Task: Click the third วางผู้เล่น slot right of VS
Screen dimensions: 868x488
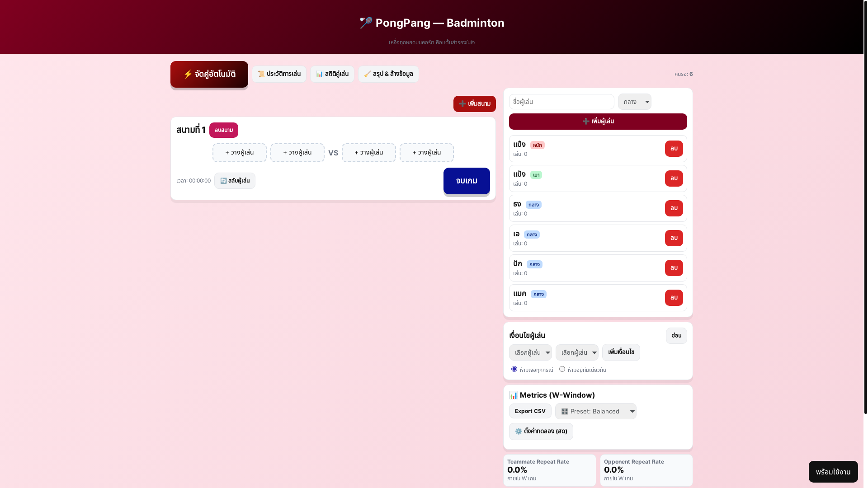Action: [x=369, y=153]
